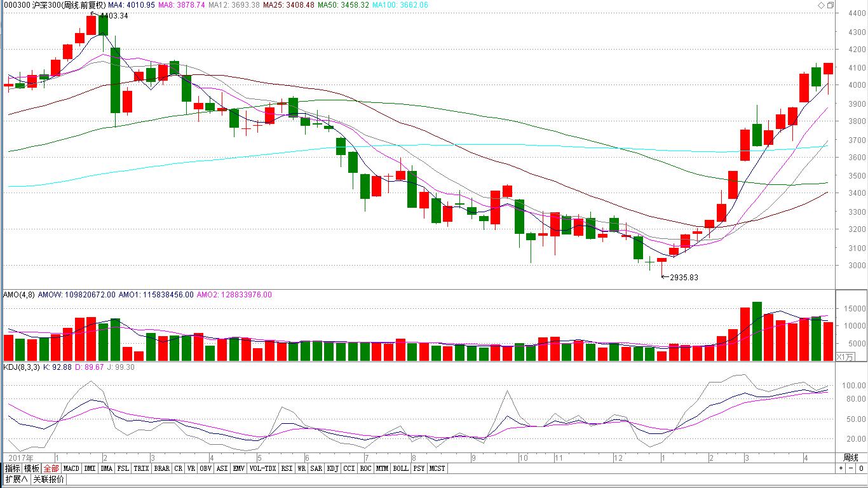Select the KDJ indicator tab

pyautogui.click(x=333, y=468)
